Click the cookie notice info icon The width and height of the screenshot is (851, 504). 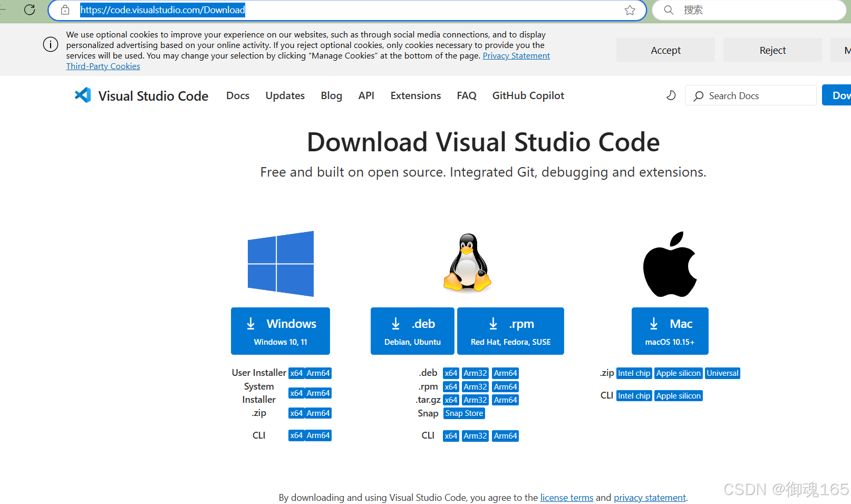point(51,44)
